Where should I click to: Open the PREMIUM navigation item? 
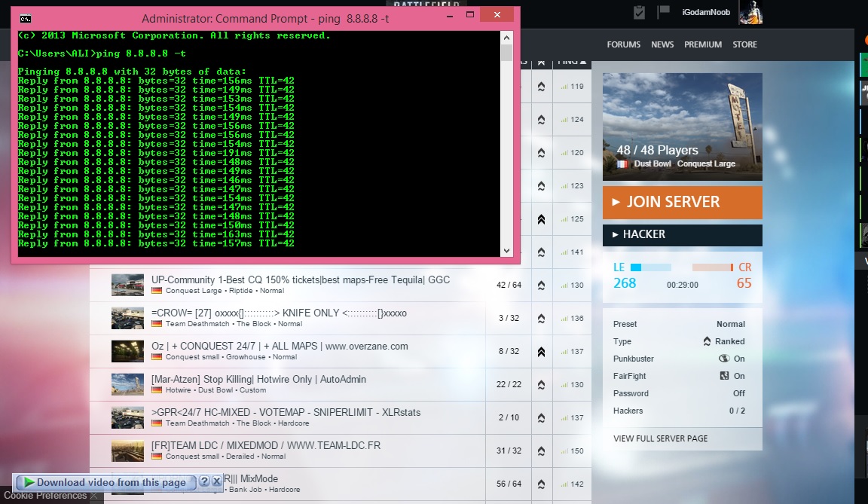(702, 44)
